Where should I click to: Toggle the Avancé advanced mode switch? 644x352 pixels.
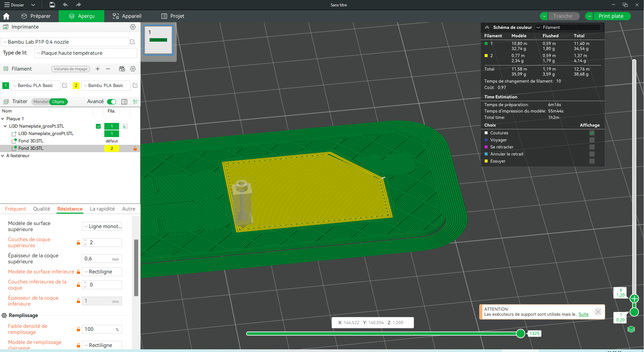(x=112, y=102)
